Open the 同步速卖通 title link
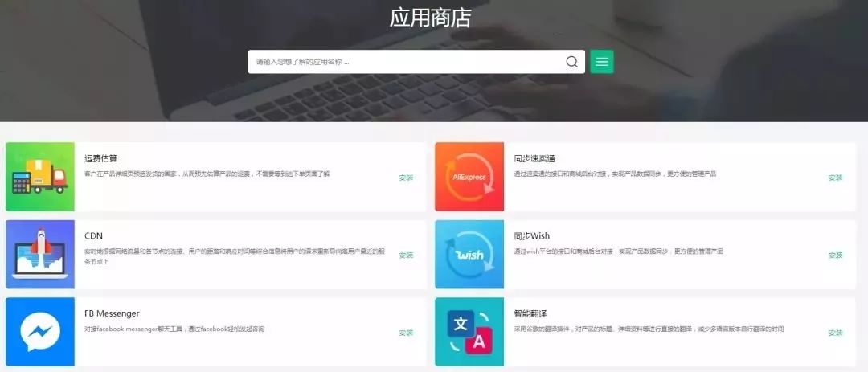The image size is (868, 372). point(534,158)
